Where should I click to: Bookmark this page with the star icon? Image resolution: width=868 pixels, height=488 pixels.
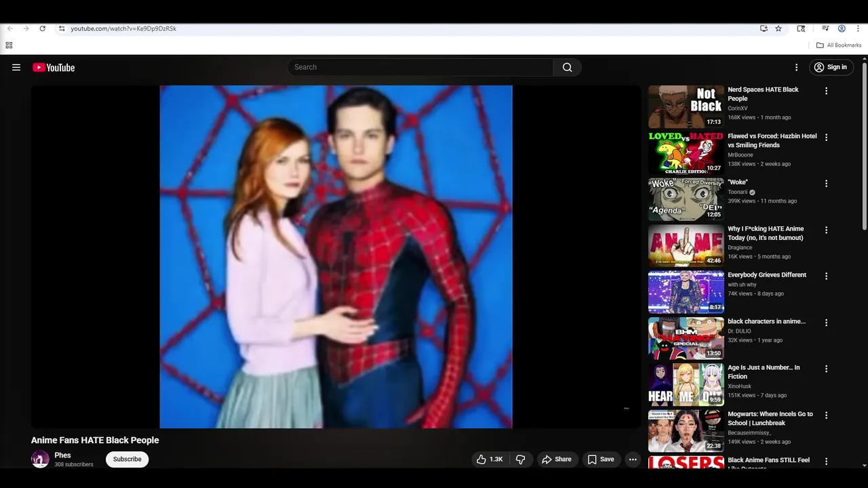(x=778, y=28)
